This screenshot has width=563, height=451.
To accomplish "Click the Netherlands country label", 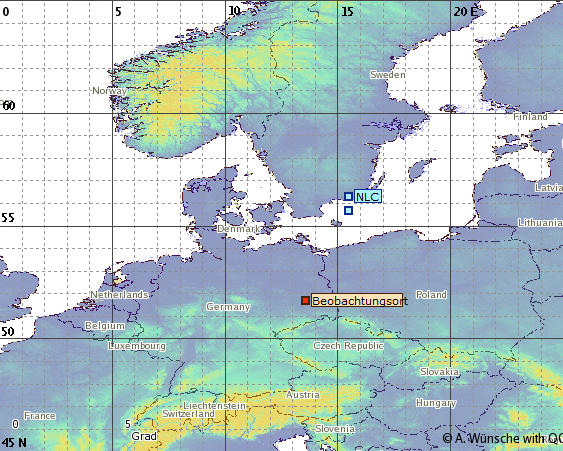I will [x=119, y=295].
